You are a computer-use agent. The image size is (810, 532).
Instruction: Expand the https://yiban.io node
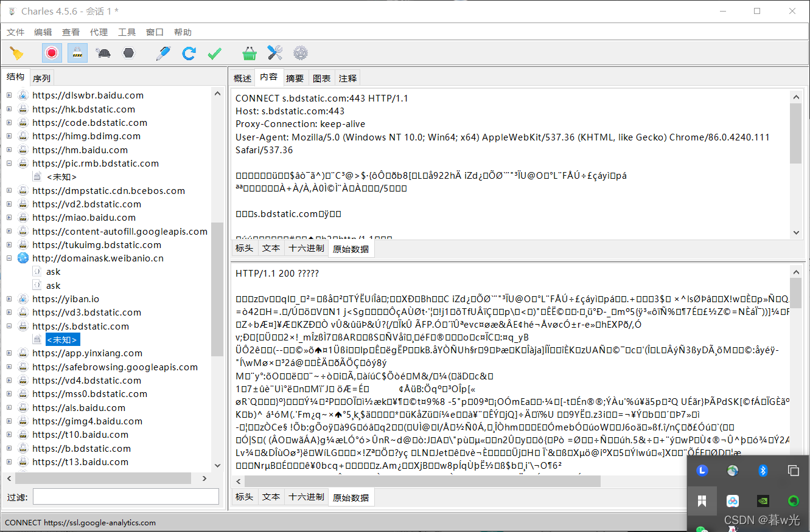point(9,299)
